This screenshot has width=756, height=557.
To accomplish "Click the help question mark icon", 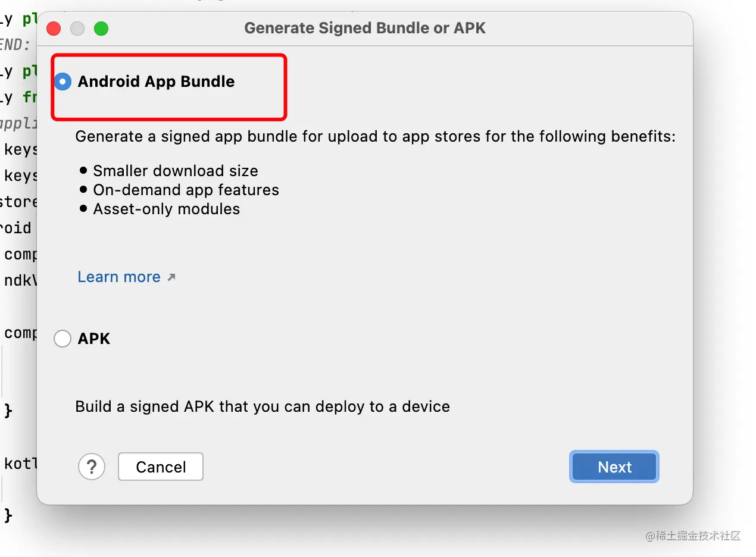I will tap(92, 467).
